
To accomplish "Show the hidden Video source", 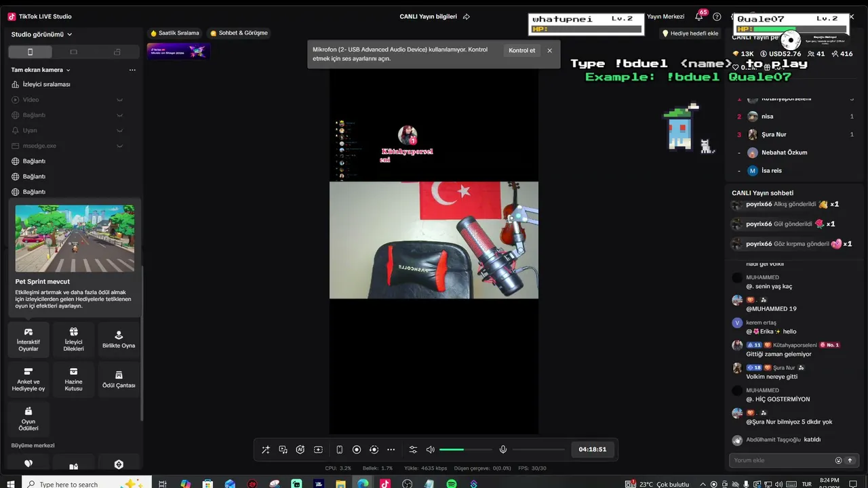I will pos(120,100).
